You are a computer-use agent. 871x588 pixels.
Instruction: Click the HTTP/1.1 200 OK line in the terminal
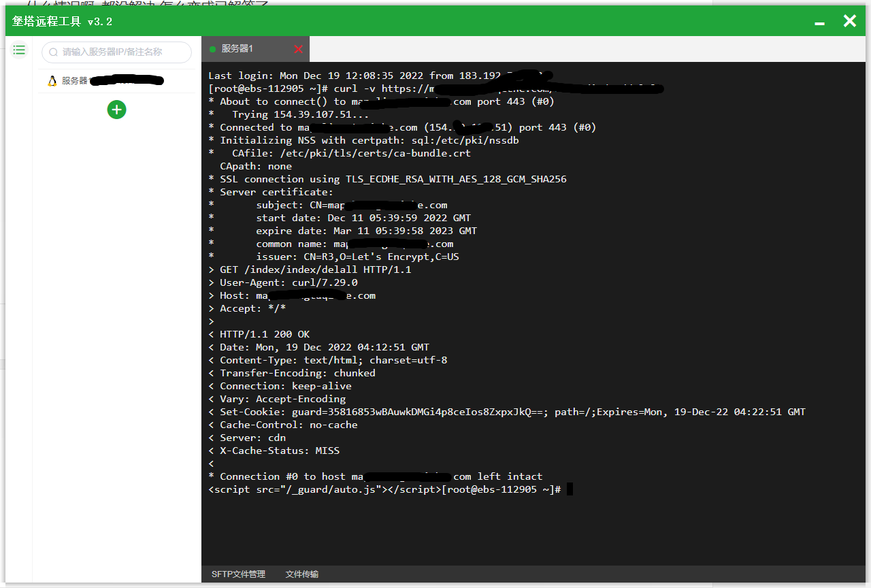pyautogui.click(x=264, y=334)
